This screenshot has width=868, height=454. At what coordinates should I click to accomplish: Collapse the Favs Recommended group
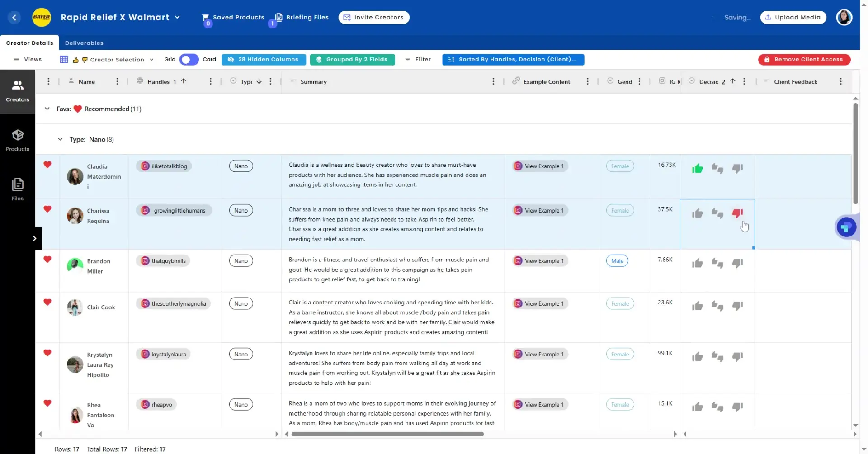[47, 109]
